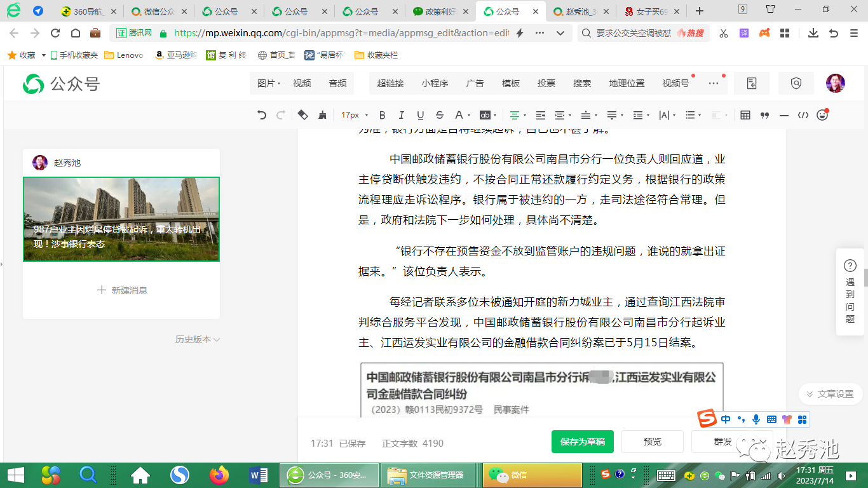Click the clear formatting eraser icon
Image resolution: width=868 pixels, height=488 pixels.
pyautogui.click(x=302, y=115)
